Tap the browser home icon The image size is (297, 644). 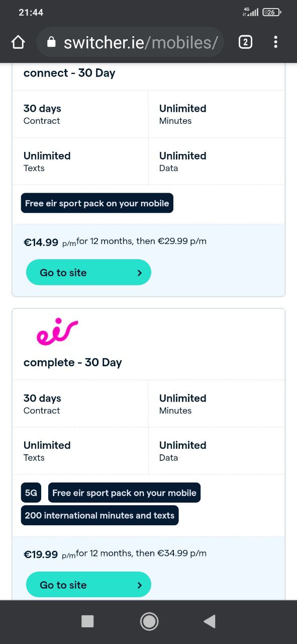(18, 42)
